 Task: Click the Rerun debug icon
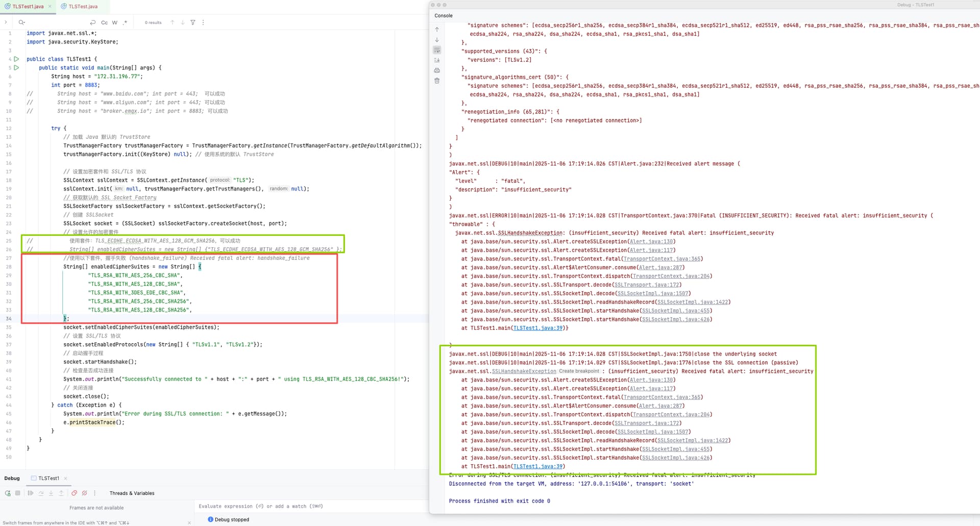[8, 493]
